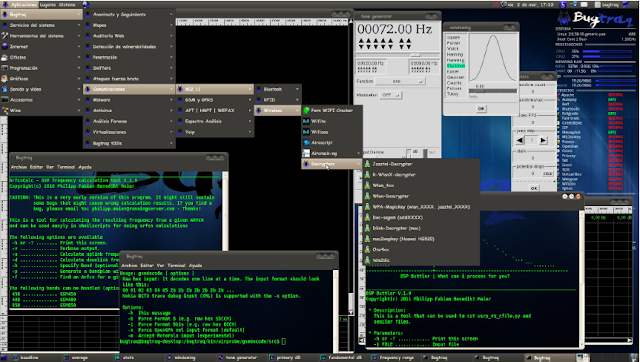
Task: Click the clear button in stats window
Action: coord(548,173)
